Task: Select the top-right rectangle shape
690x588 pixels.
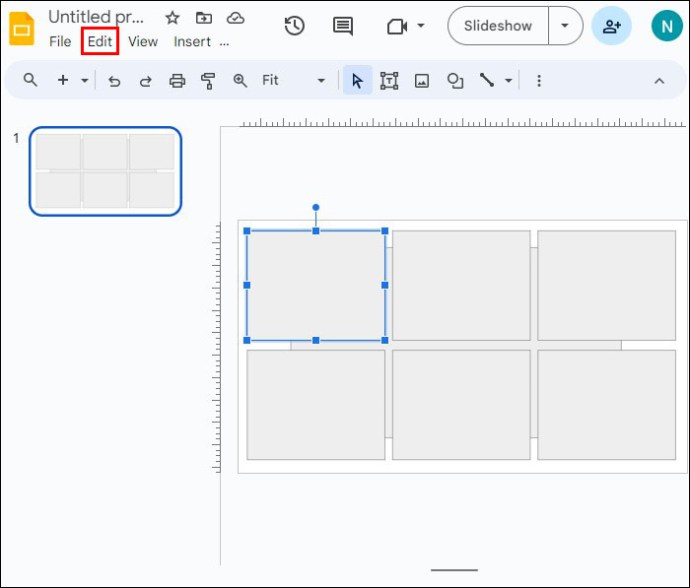Action: 606,285
